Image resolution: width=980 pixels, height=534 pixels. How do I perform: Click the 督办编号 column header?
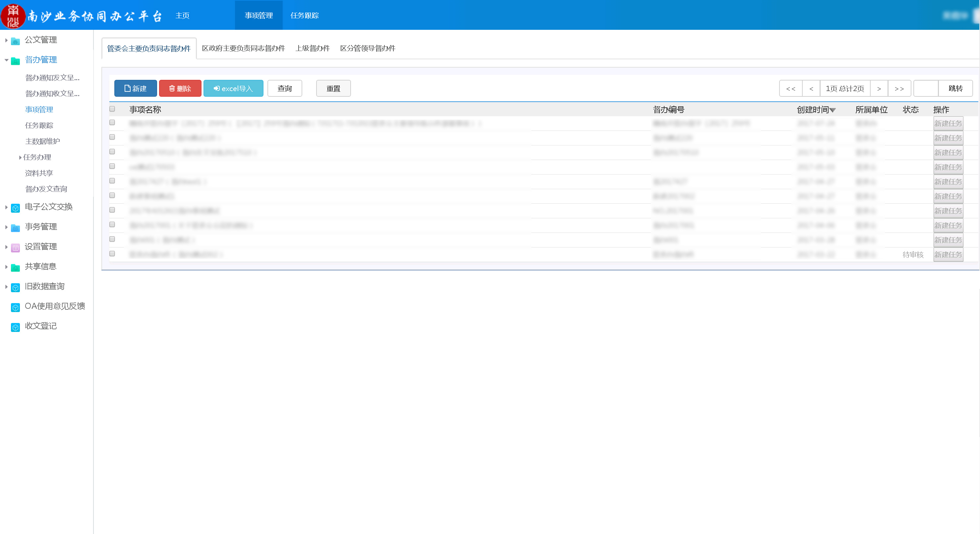tap(669, 110)
